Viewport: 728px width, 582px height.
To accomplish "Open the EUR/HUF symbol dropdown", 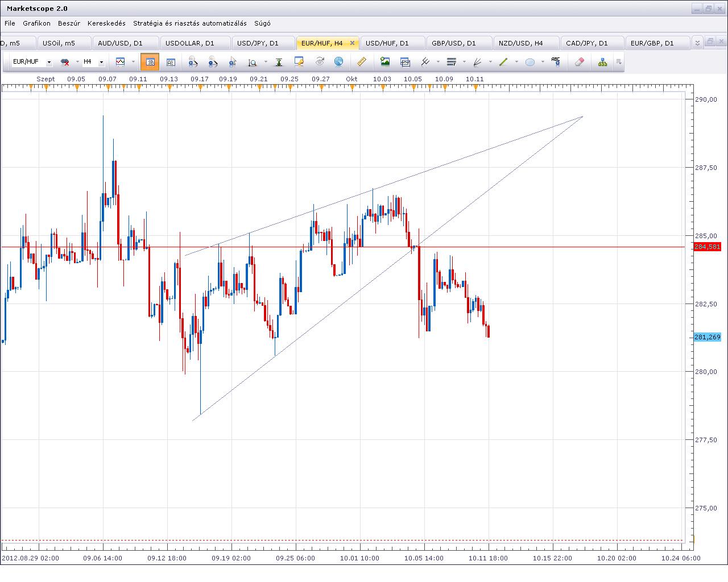I will pos(49,62).
